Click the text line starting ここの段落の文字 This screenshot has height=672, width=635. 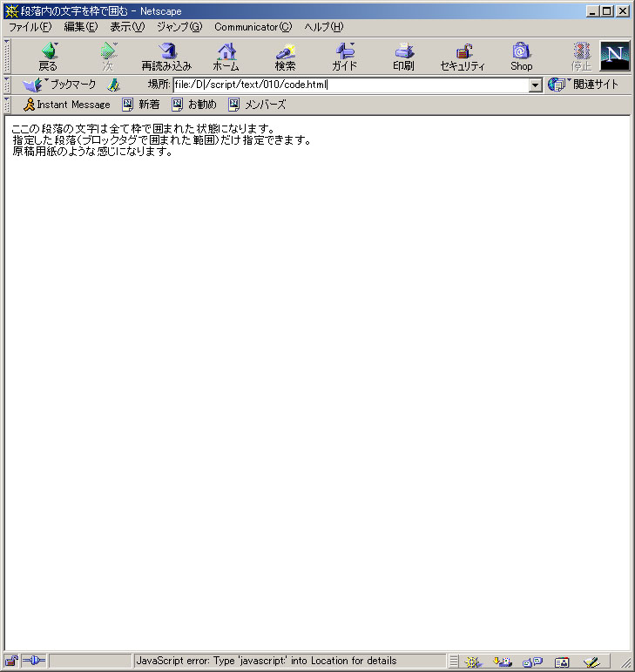(143, 129)
